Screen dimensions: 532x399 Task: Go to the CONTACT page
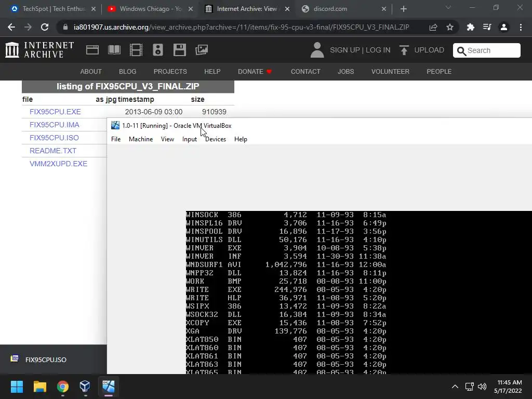point(305,72)
